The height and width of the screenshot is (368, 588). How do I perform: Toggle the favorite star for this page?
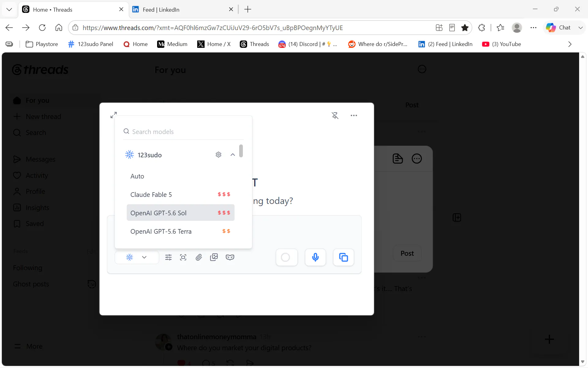[x=465, y=28]
